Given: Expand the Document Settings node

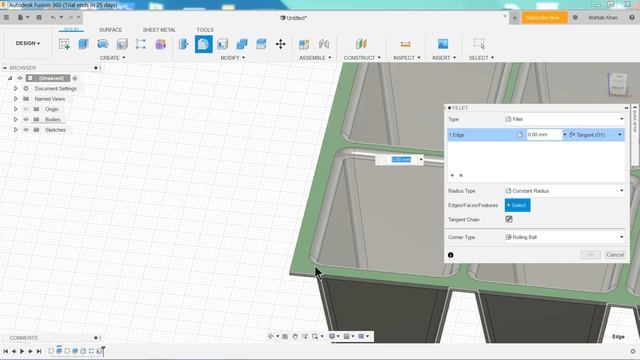Looking at the screenshot, I should 16,88.
